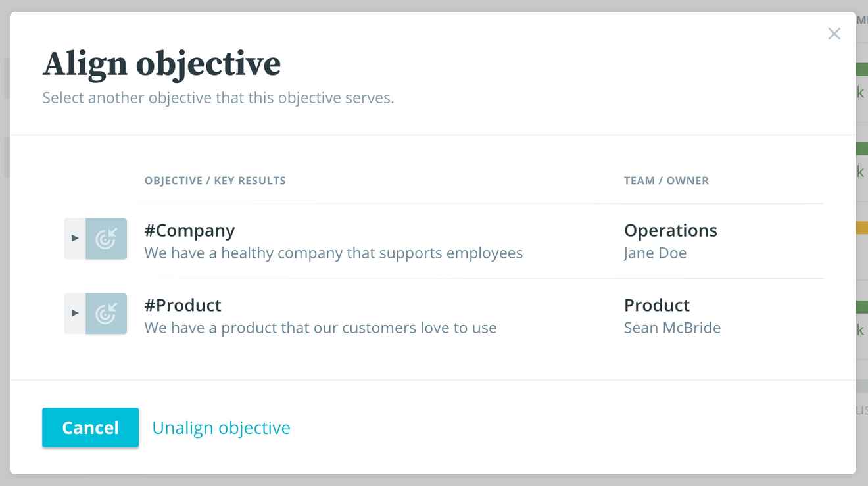Select 'We have a healthy company' description

click(333, 253)
